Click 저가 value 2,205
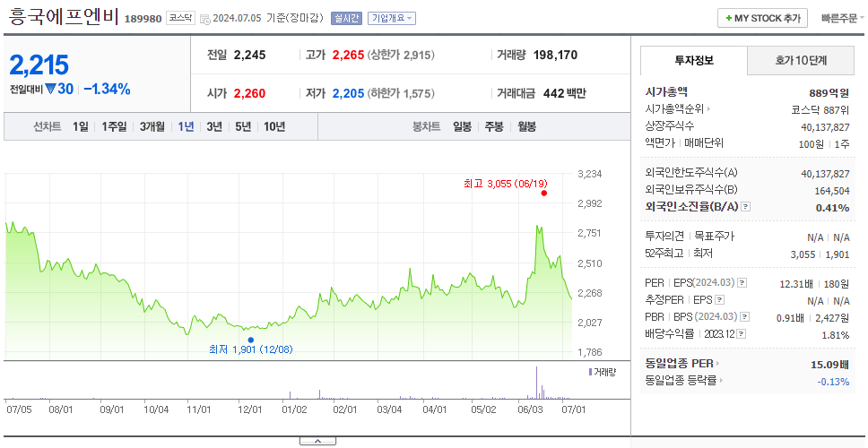The height and width of the screenshot is (448, 868). [348, 93]
